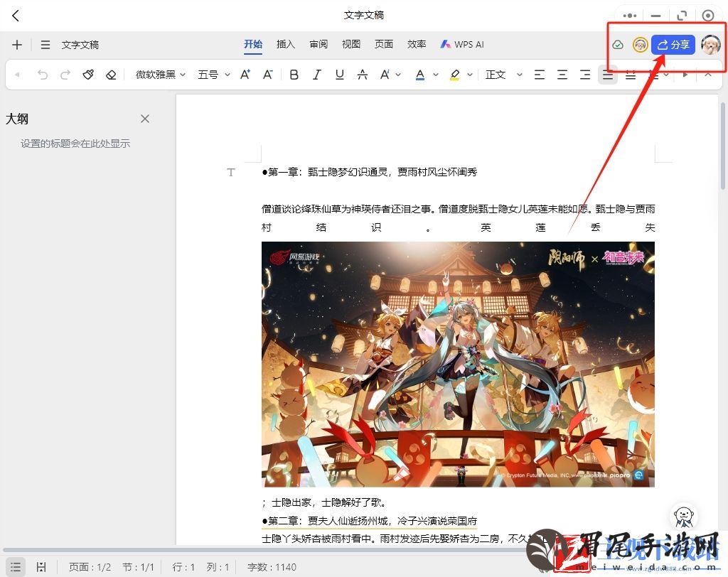Undo the last action
This screenshot has height=577, width=728.
pyautogui.click(x=43, y=75)
